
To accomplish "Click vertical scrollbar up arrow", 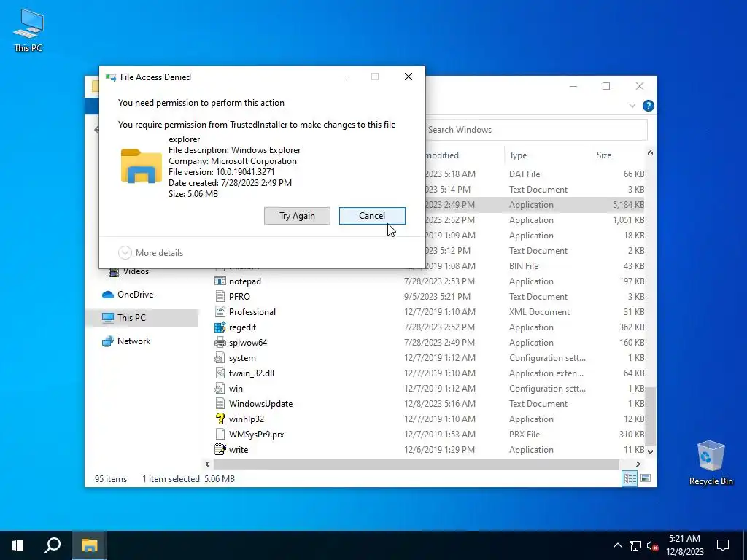I will click(650, 153).
